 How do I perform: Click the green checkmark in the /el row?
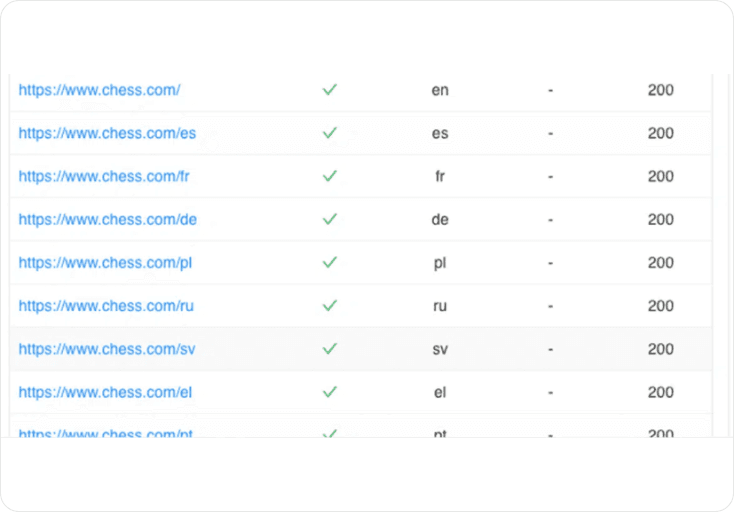click(x=330, y=391)
